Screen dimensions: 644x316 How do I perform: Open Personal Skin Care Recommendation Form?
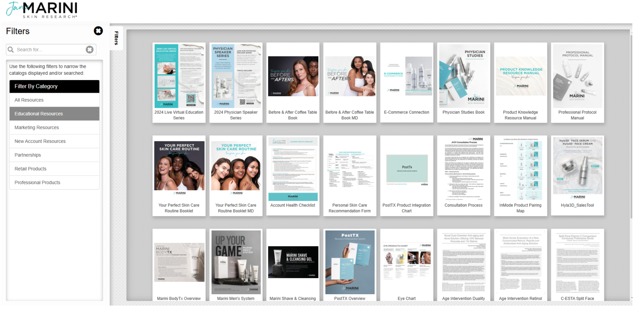click(x=350, y=176)
